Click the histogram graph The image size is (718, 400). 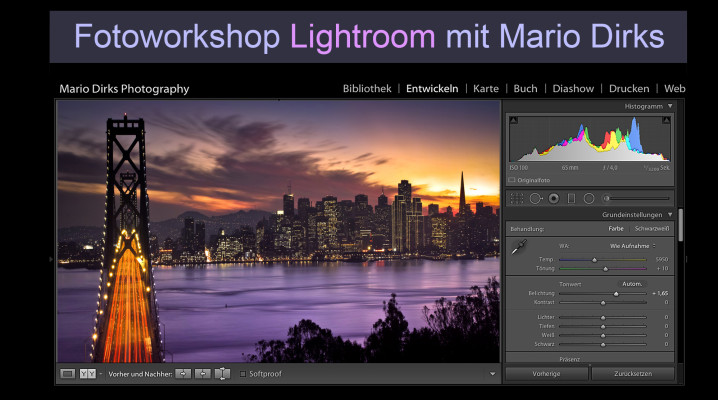tap(590, 139)
